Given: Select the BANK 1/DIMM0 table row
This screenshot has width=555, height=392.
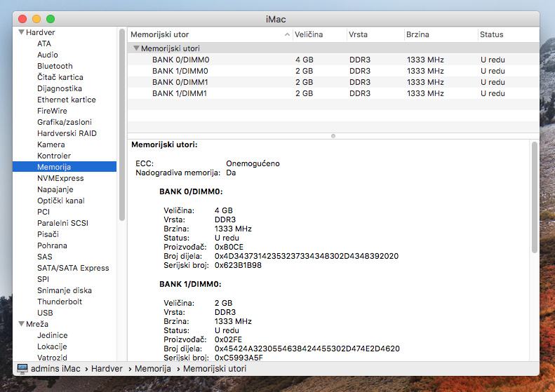Looking at the screenshot, I should click(333, 71).
